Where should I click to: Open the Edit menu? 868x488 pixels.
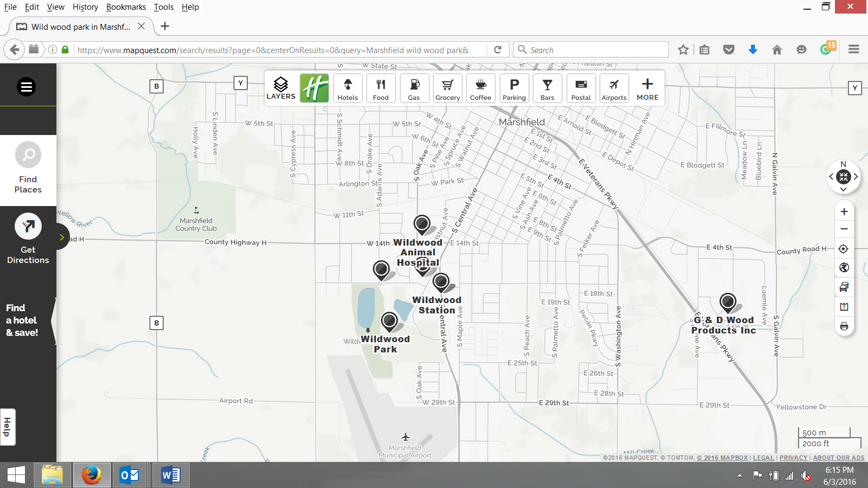click(32, 7)
